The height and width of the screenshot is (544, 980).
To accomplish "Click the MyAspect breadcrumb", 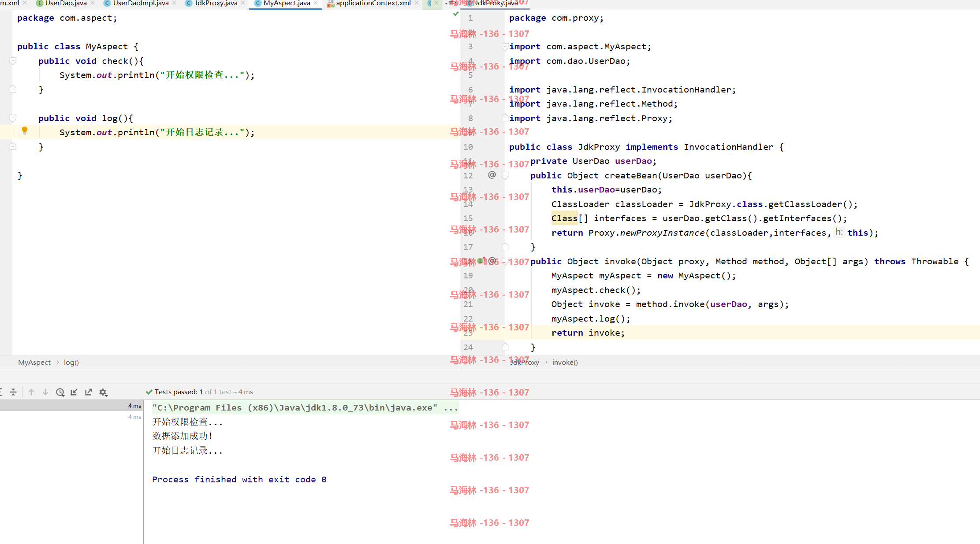I will (x=34, y=362).
